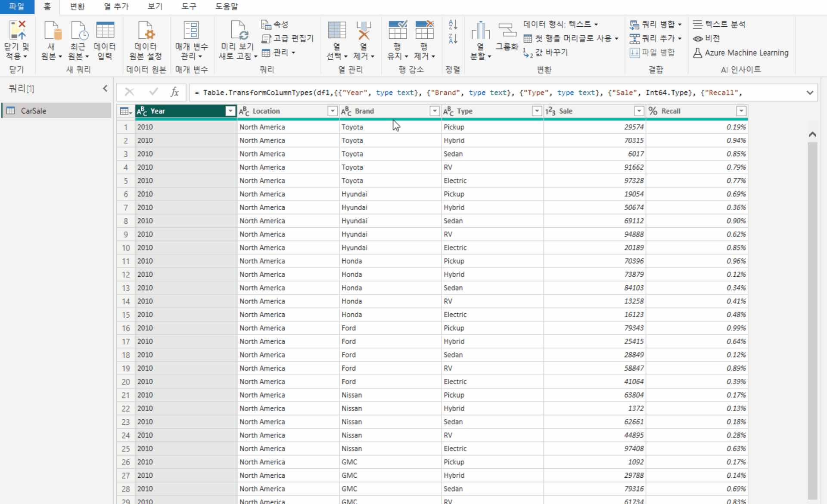Click the 비전 vision eye icon
827x504 pixels.
[x=698, y=39]
